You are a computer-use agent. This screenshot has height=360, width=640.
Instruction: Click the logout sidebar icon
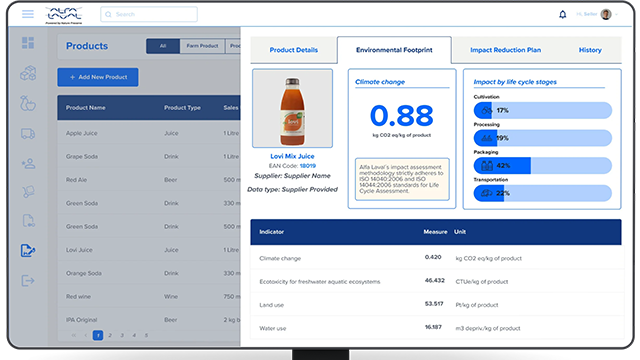28,281
